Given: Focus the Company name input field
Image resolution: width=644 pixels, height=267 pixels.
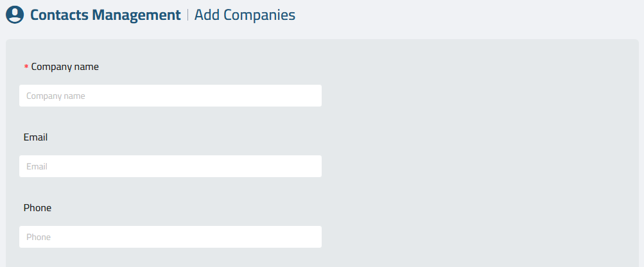Looking at the screenshot, I should (170, 96).
